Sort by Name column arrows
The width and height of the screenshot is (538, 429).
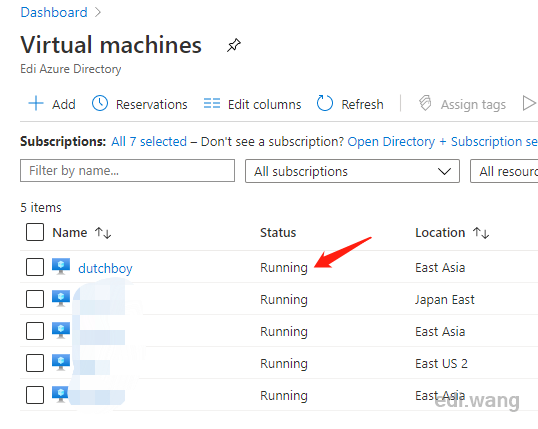(x=103, y=233)
